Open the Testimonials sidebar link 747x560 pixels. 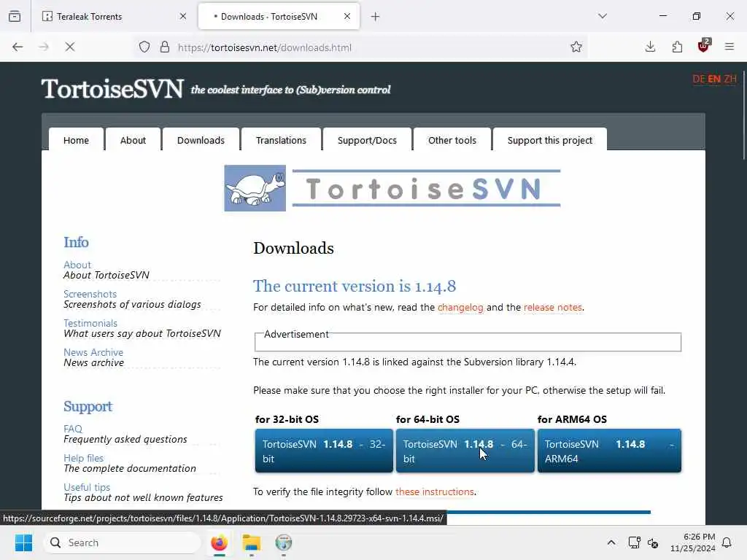(x=90, y=323)
